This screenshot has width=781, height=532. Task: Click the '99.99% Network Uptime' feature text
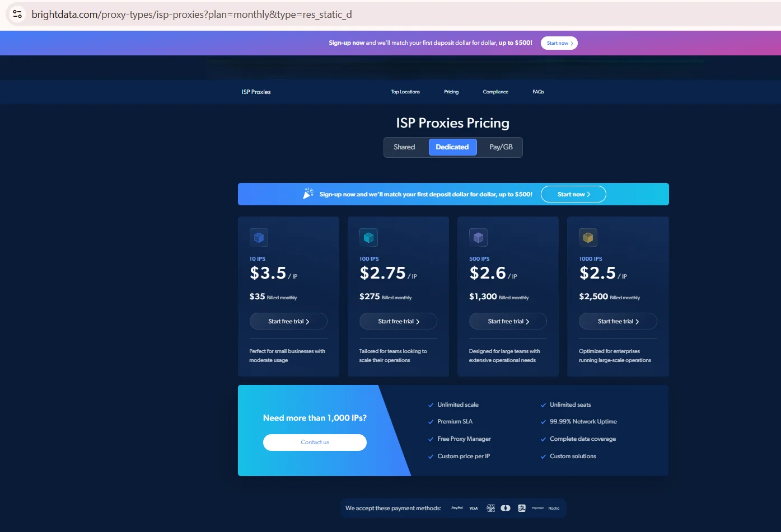583,422
